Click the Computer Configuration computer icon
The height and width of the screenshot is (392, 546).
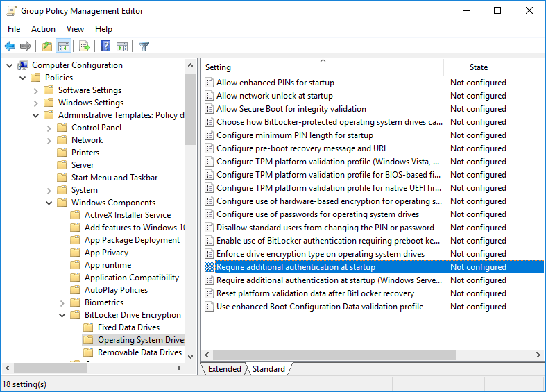(24, 65)
